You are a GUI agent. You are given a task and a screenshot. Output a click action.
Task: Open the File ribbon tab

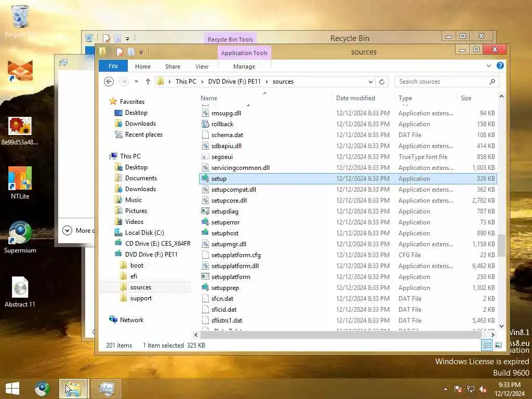(113, 66)
